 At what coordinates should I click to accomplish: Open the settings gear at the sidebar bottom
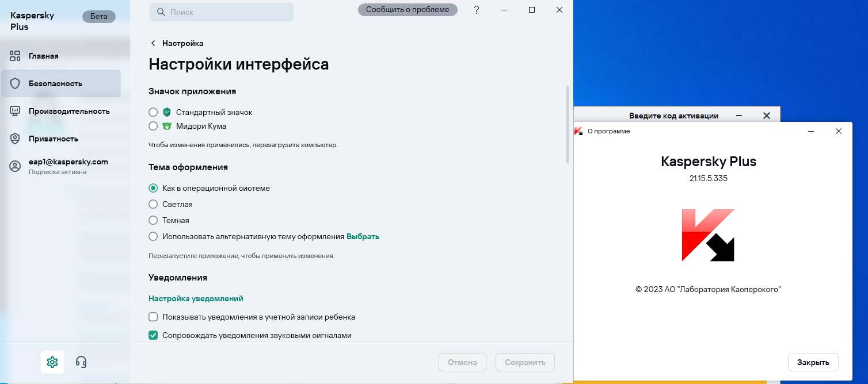click(x=52, y=362)
